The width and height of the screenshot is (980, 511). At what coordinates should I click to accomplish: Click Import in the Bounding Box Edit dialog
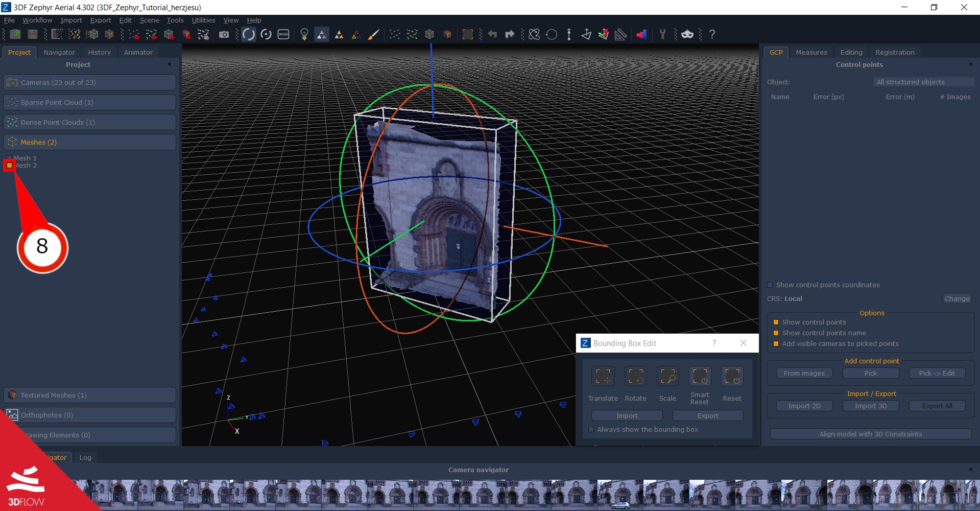(627, 415)
